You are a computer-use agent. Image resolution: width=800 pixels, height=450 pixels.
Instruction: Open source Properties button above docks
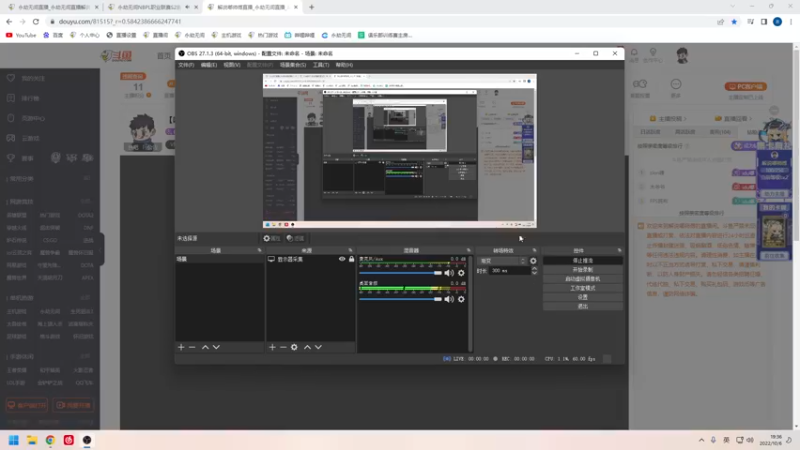(x=272, y=238)
